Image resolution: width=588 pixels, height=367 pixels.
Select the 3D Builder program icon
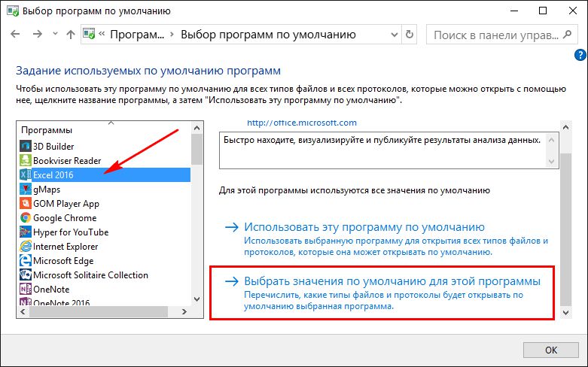tap(25, 146)
